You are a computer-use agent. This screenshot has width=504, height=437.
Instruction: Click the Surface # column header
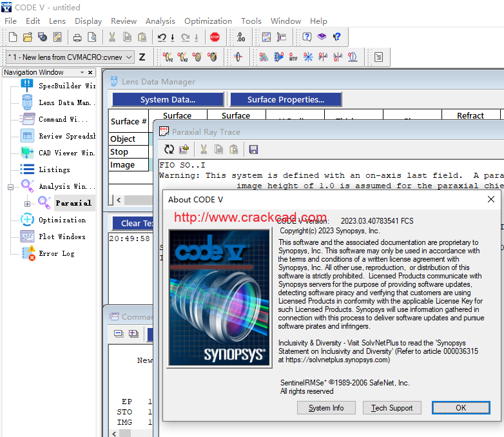[x=128, y=121]
